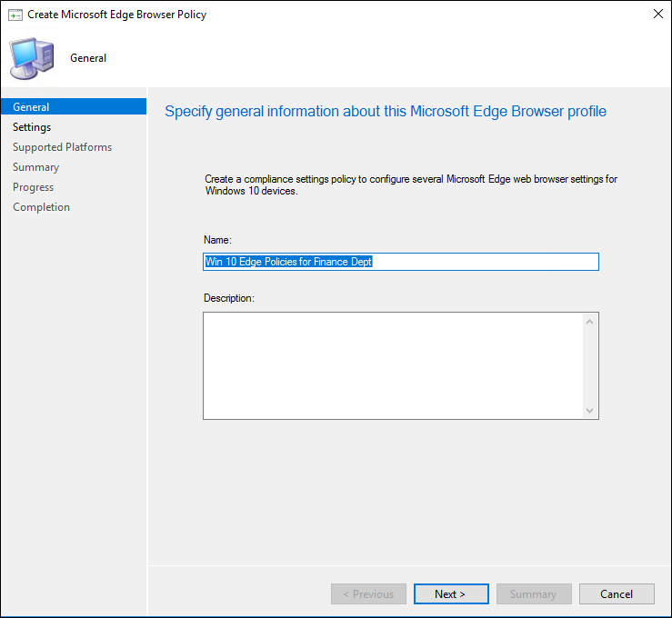672x618 pixels.
Task: Open the Supported Platforms wizard step
Action: pyautogui.click(x=62, y=147)
